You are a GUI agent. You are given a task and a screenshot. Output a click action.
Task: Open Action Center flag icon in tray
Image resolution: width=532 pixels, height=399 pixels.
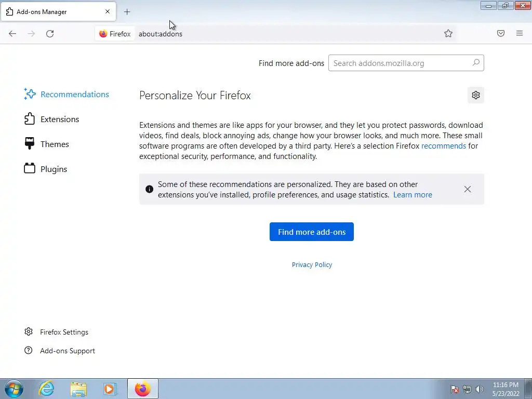[455, 389]
